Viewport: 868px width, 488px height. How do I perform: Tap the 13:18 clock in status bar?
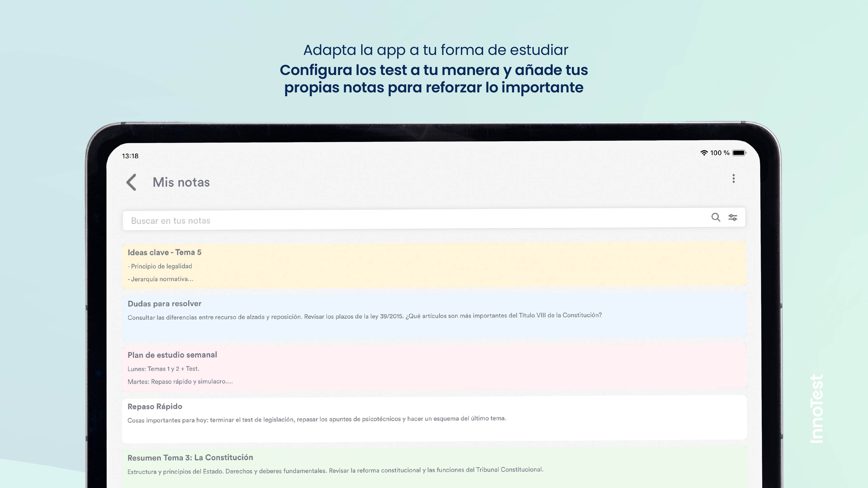click(x=130, y=156)
